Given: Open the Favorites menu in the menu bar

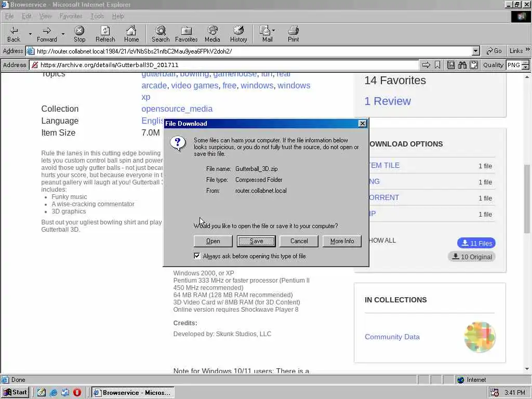Looking at the screenshot, I should click(x=71, y=16).
